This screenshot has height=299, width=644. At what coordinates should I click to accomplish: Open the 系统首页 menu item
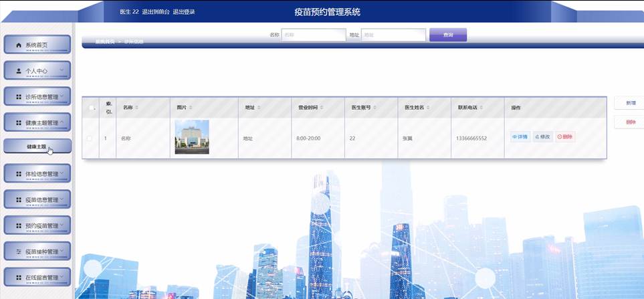pyautogui.click(x=37, y=44)
